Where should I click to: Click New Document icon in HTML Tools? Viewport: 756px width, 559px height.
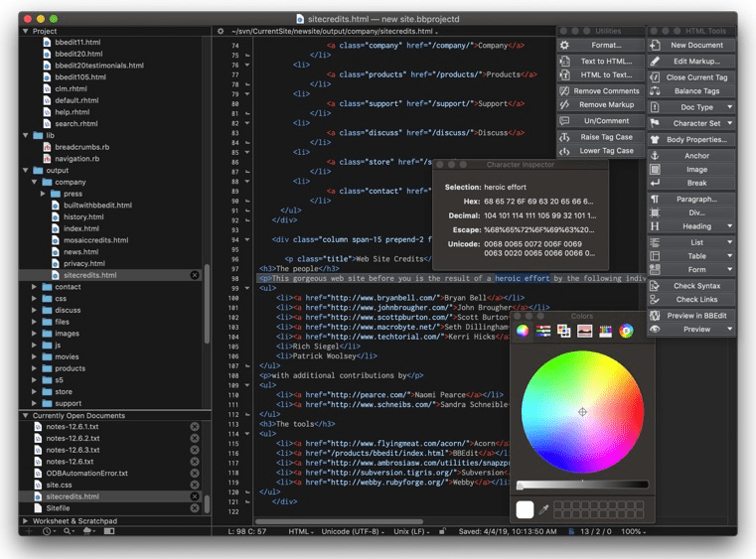[655, 45]
